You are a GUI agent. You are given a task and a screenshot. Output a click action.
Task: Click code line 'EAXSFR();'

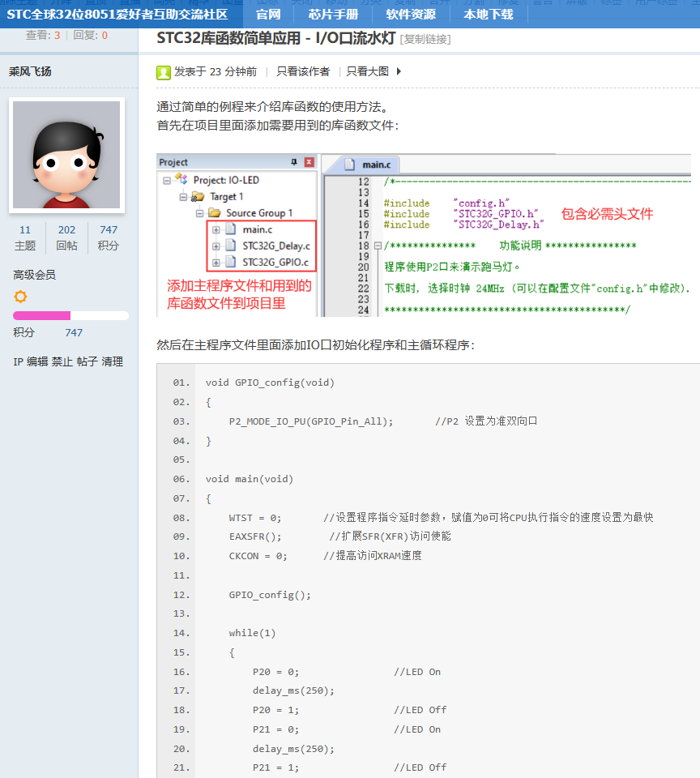pyautogui.click(x=255, y=536)
